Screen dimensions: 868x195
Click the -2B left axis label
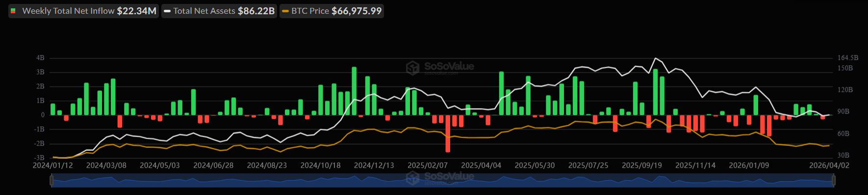coord(39,143)
